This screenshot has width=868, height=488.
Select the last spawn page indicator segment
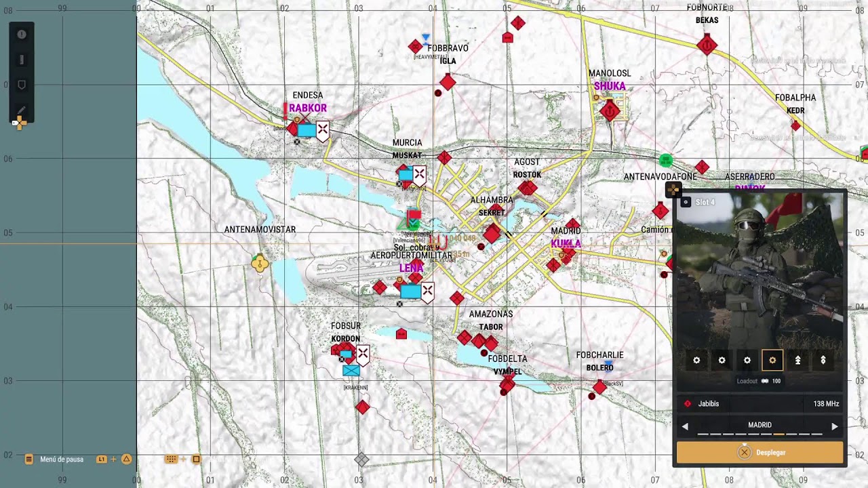tap(817, 434)
